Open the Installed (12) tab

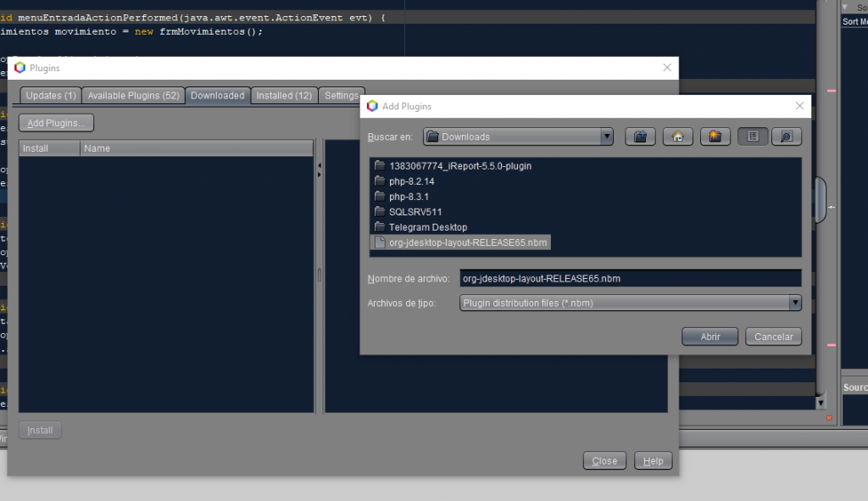pyautogui.click(x=285, y=96)
